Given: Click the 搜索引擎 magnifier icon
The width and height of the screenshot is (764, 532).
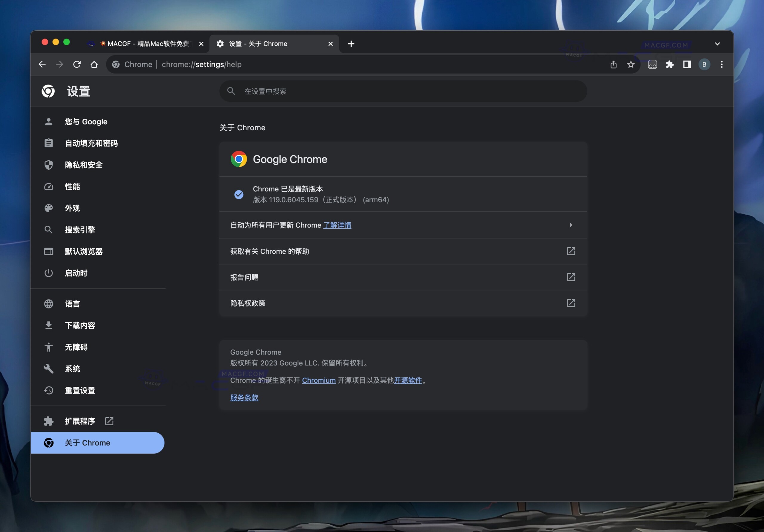Looking at the screenshot, I should (49, 229).
